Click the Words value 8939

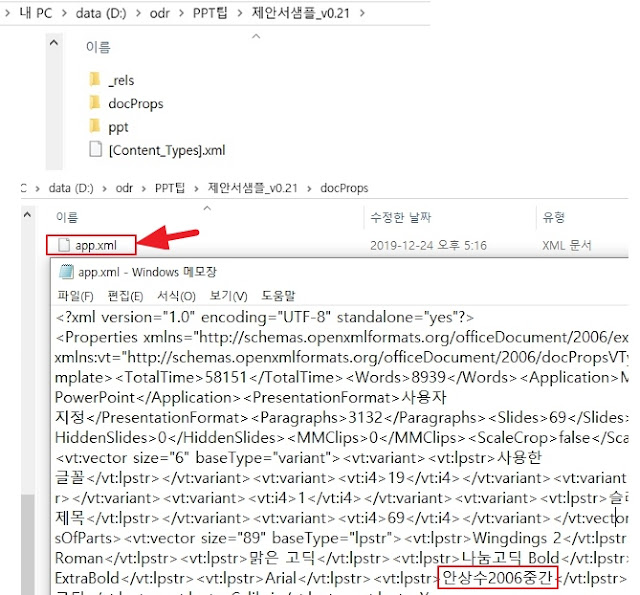(x=428, y=377)
